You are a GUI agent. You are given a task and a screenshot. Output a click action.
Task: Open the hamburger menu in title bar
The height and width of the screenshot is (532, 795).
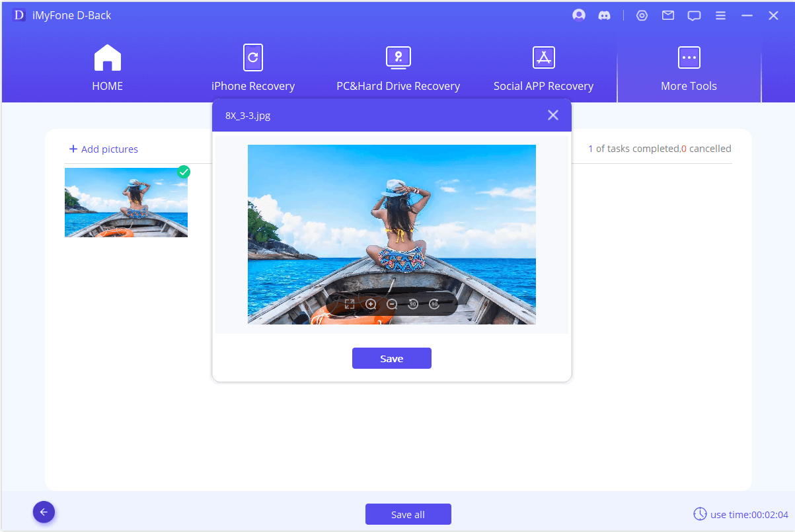721,15
